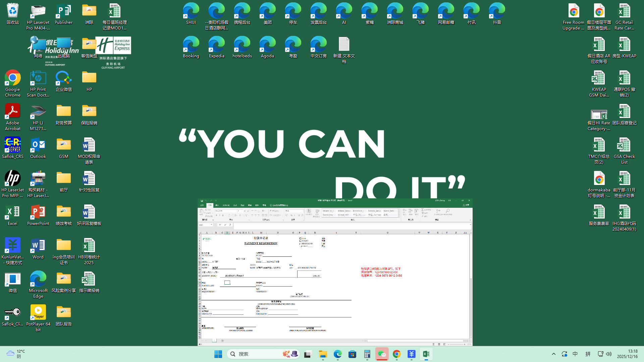Click the Bold button in Excel's ribbon
Screen dimensions: 644x362
[x=217, y=215]
